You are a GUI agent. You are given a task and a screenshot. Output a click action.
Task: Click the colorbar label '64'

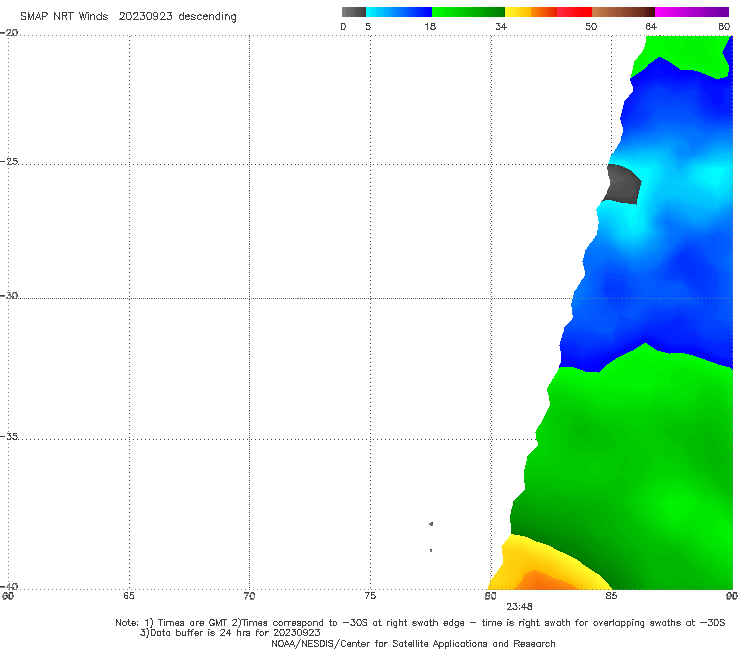click(x=651, y=26)
